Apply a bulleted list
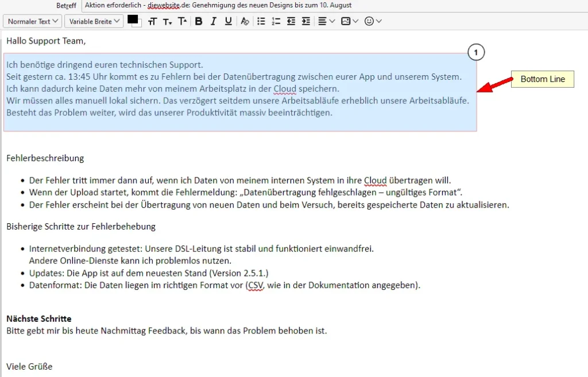Viewport: 588px width, 377px height. (x=261, y=21)
